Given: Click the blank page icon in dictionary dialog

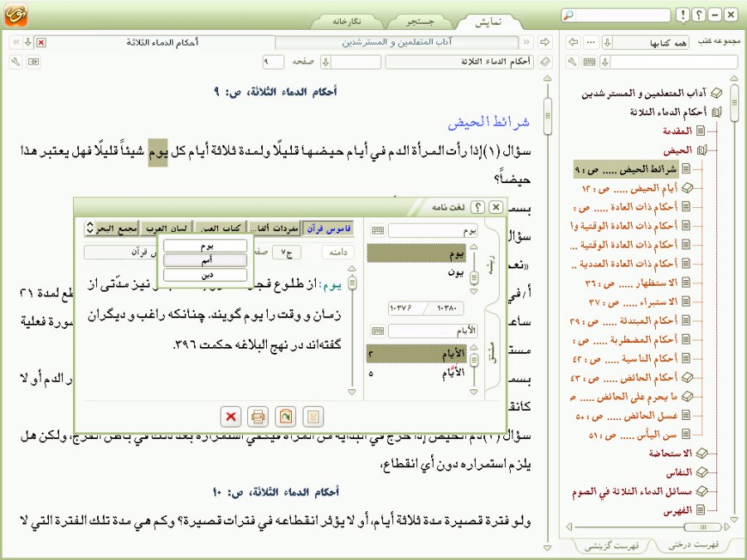Looking at the screenshot, I should pyautogui.click(x=313, y=417).
